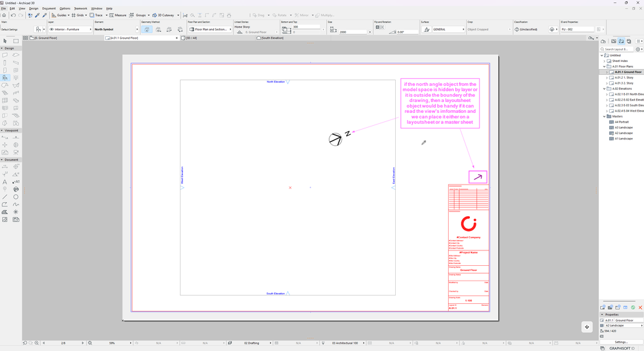644x351 pixels.
Task: Pick the Spline tool
Action: [x=16, y=205]
